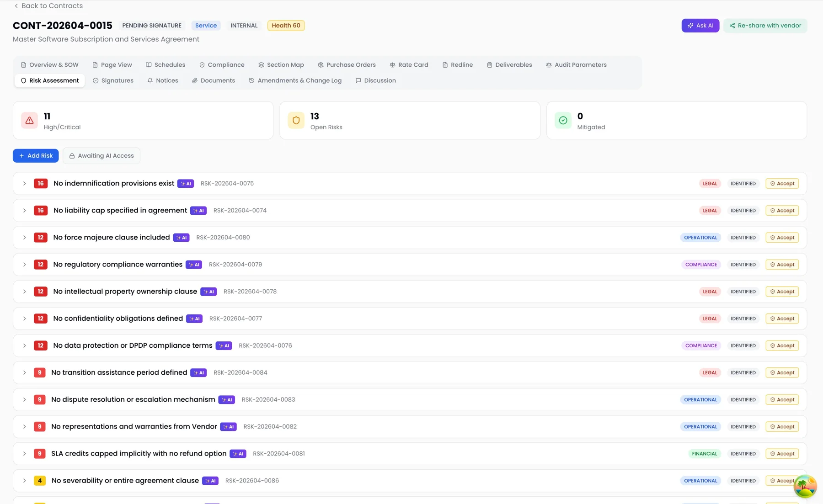Expand the No regulatory compliance warranties row
The image size is (823, 504).
pyautogui.click(x=24, y=265)
